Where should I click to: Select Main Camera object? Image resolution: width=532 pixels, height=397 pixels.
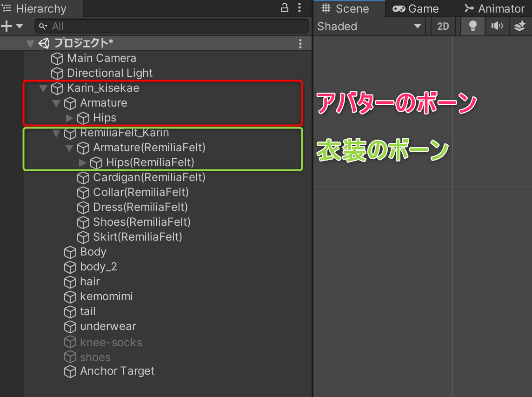click(x=101, y=58)
